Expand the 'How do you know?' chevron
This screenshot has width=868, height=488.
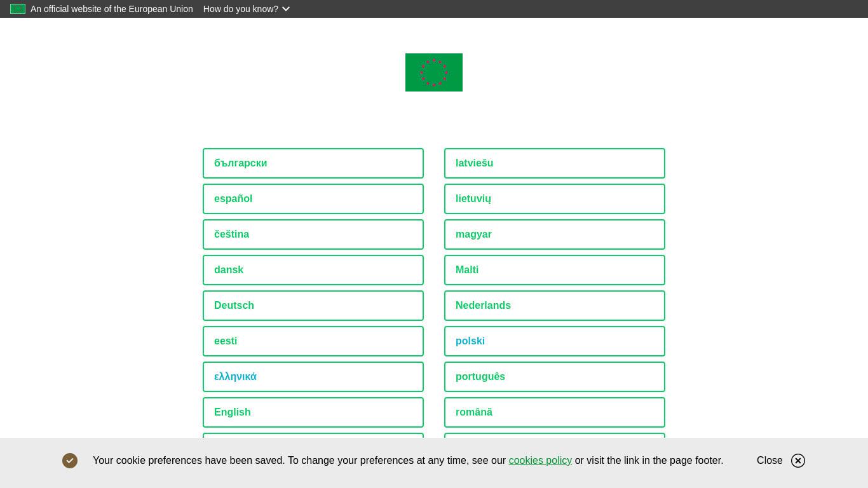tap(286, 9)
